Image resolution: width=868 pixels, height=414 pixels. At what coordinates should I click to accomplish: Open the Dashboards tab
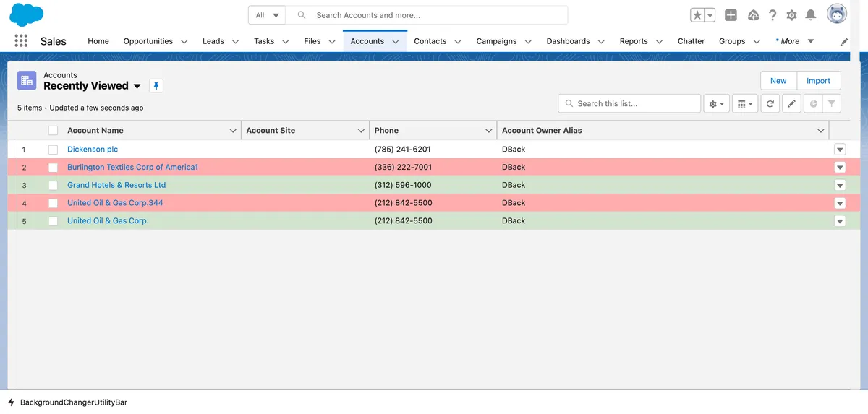point(568,41)
